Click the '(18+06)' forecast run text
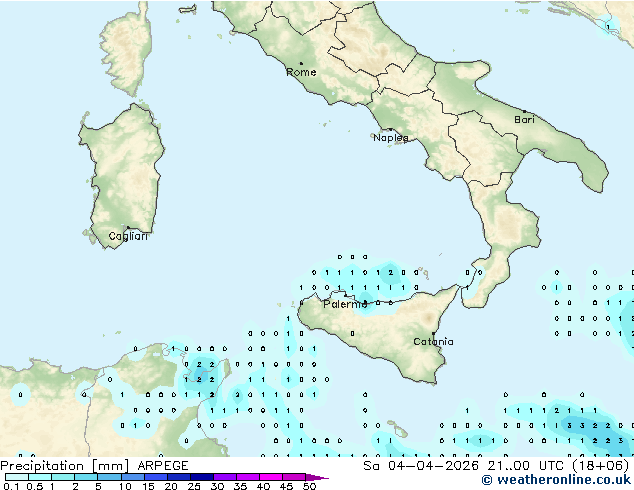634x490 pixels. click(600, 466)
